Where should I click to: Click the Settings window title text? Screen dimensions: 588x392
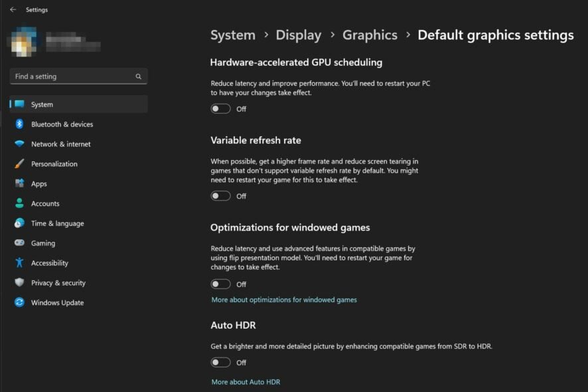37,10
